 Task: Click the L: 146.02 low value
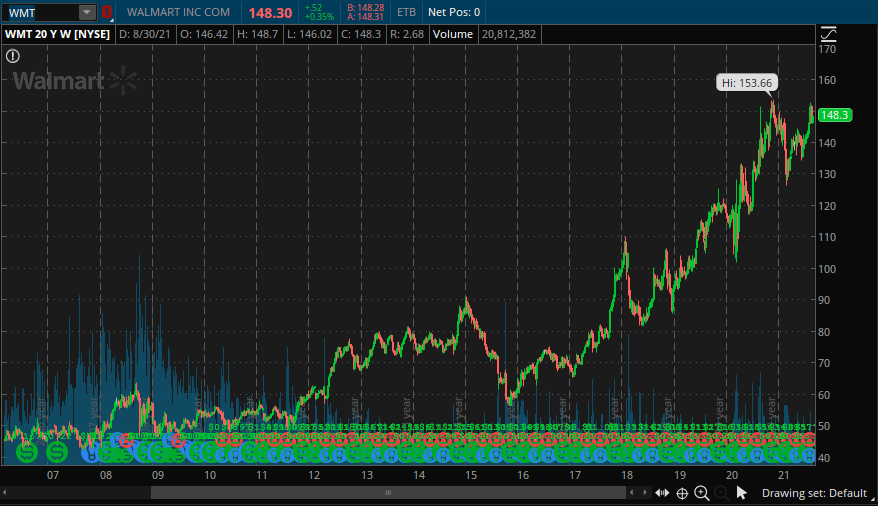pyautogui.click(x=310, y=34)
